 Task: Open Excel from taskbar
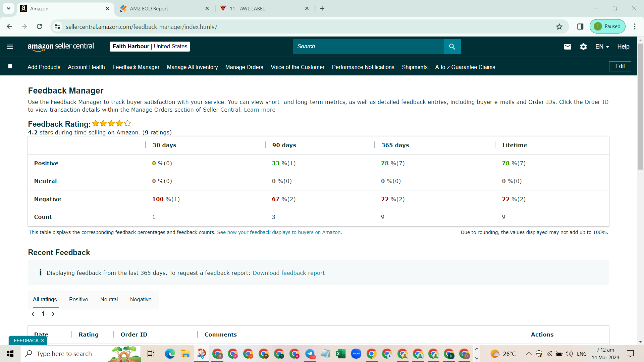tap(341, 354)
